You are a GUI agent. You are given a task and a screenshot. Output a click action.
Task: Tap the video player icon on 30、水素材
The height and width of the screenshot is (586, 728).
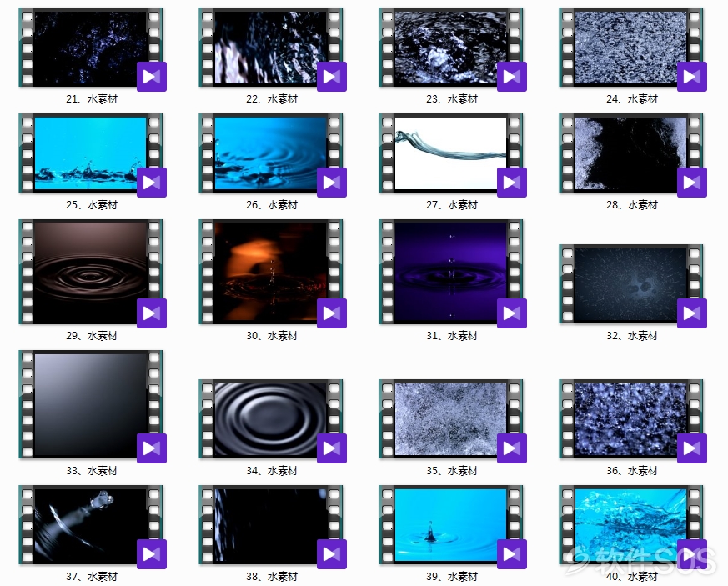coord(332,313)
